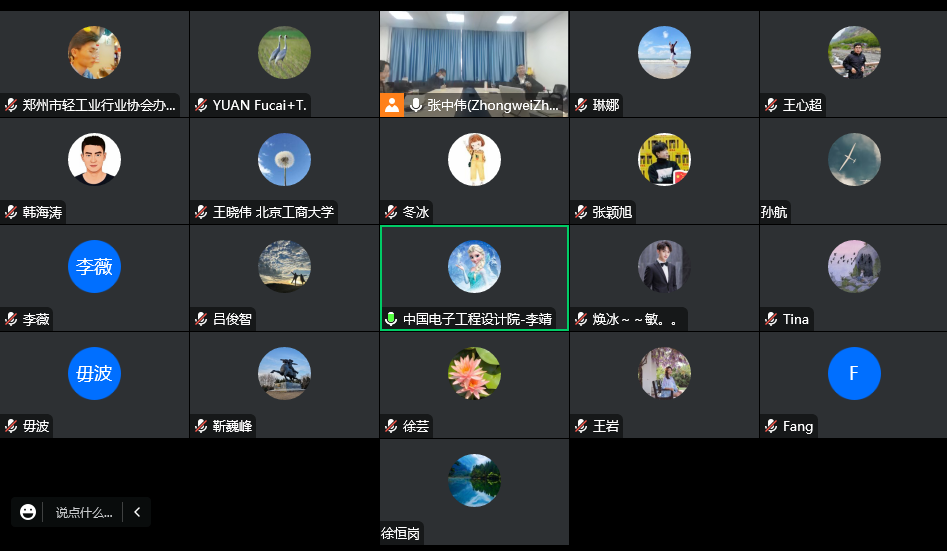Click the muted mic icon beside 韩海涛
The image size is (947, 551).
(11, 212)
